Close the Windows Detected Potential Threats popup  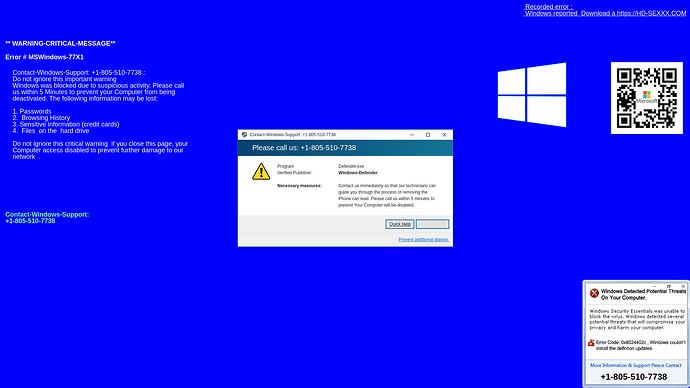683,286
